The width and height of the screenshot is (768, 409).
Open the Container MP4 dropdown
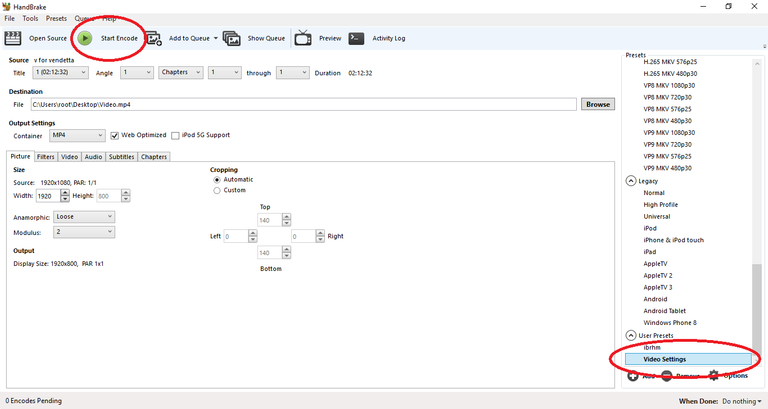click(77, 135)
